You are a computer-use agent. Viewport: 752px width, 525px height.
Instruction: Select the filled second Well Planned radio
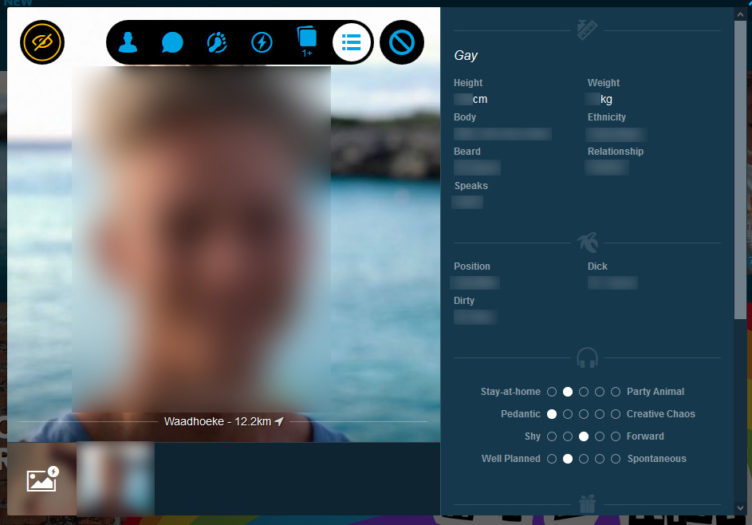[567, 459]
